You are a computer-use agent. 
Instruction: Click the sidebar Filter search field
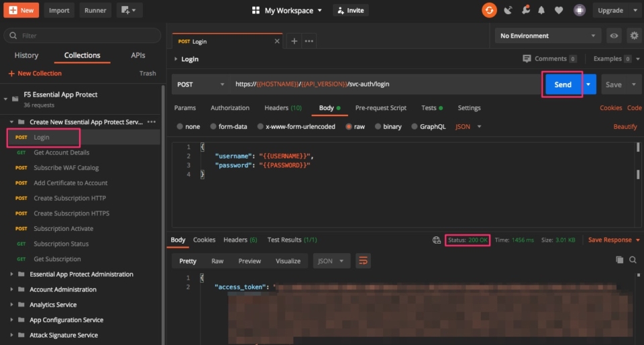pos(82,36)
